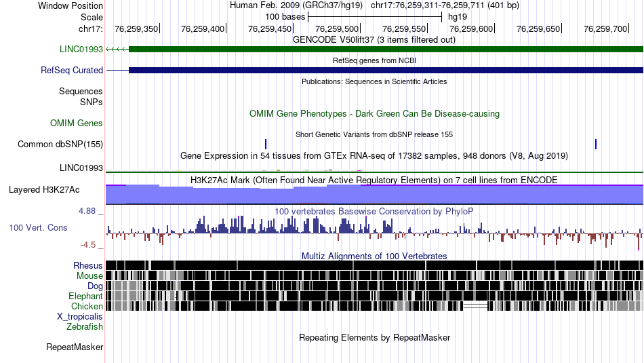Click the LINC01993 GENCODE track label
Image resolution: width=644 pixels, height=363 pixels.
[81, 50]
